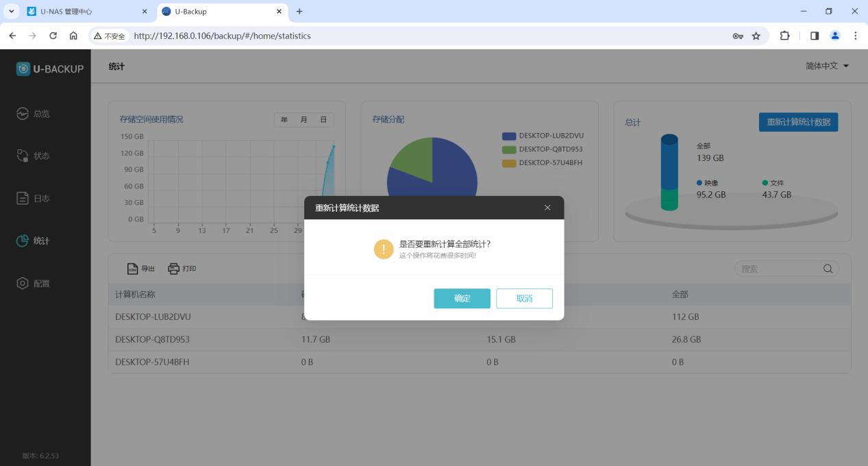The image size is (868, 466).
Task: Expand the 简体中文 language dropdown
Action: 827,66
